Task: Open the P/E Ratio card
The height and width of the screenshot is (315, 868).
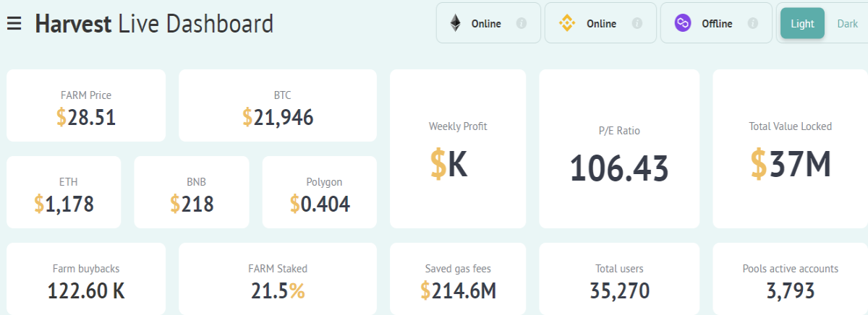Action: (x=619, y=149)
